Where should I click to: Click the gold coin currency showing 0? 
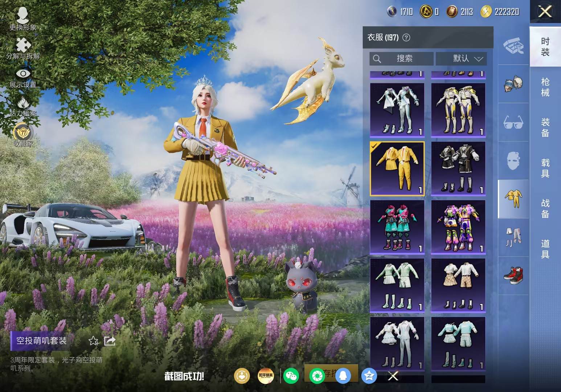(425, 12)
